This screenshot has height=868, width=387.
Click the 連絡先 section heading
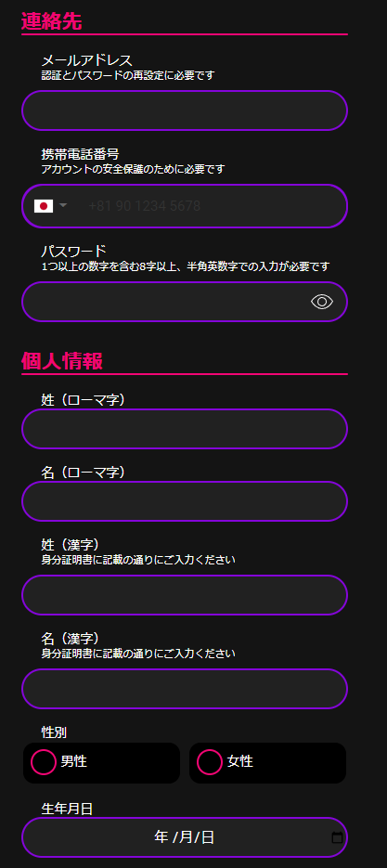[51, 21]
